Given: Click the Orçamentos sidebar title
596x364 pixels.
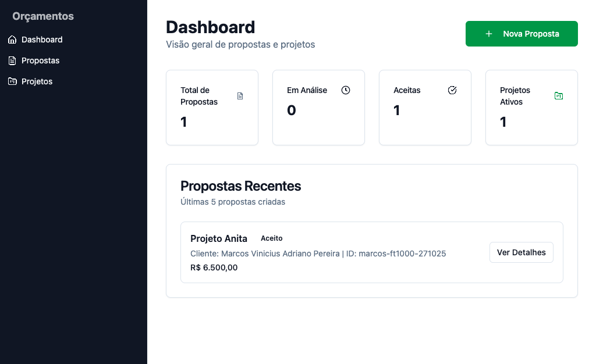Looking at the screenshot, I should [43, 16].
